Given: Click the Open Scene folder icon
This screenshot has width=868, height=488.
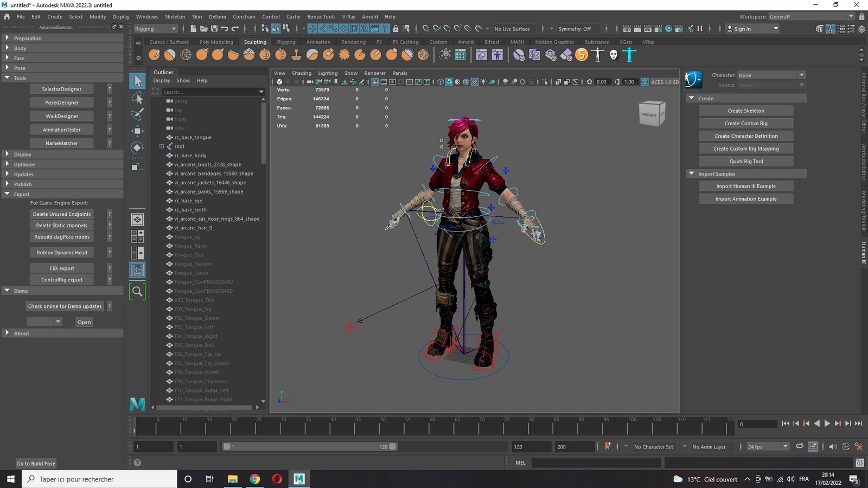Looking at the screenshot, I should click(x=204, y=29).
